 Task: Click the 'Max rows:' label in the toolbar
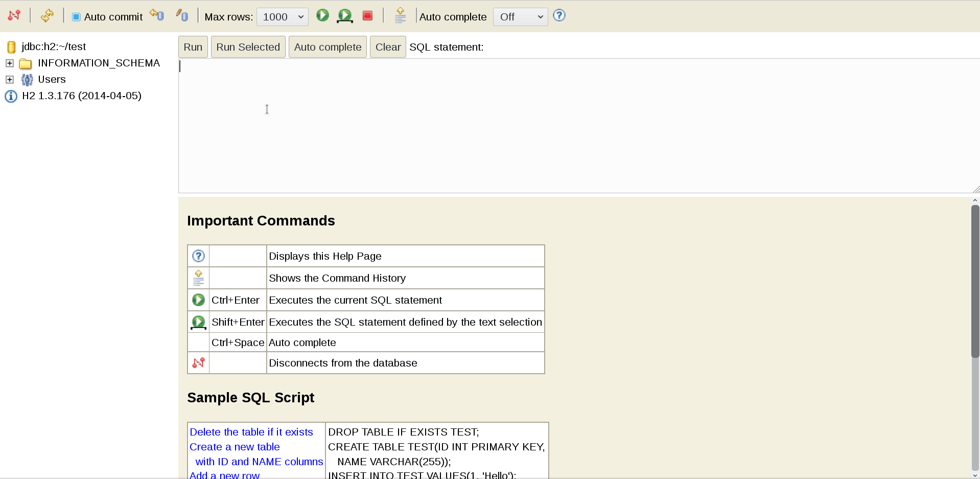[228, 17]
